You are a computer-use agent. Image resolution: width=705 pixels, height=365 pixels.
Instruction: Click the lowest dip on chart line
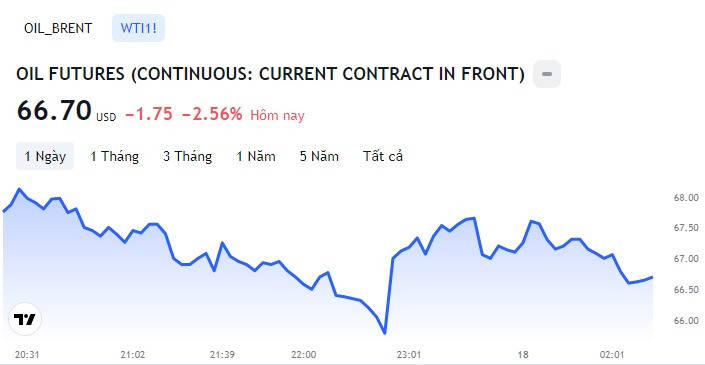(385, 333)
